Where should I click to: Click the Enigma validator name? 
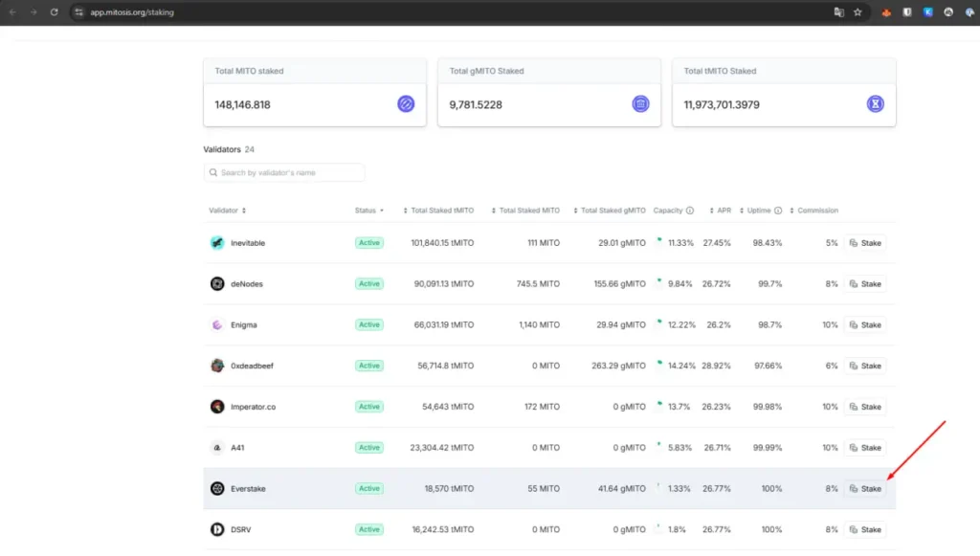tap(244, 324)
